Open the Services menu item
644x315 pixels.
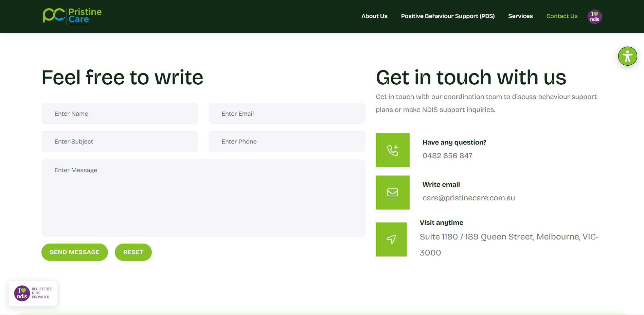[x=520, y=16]
